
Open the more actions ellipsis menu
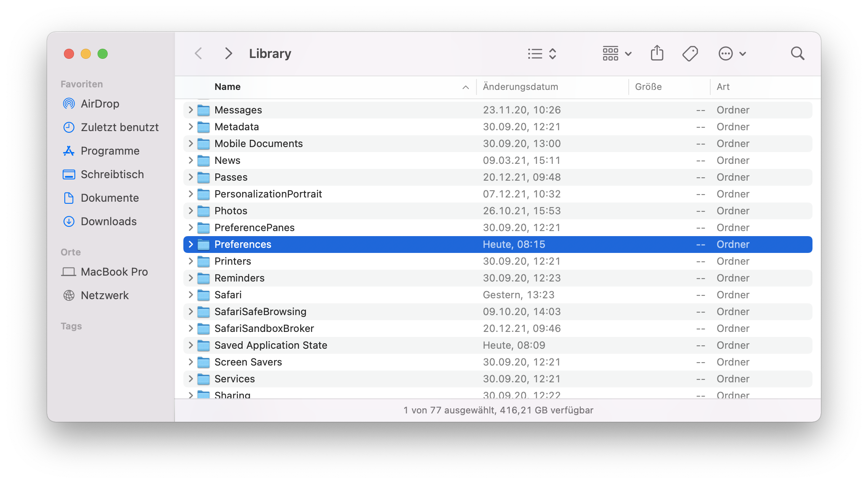[x=732, y=53]
